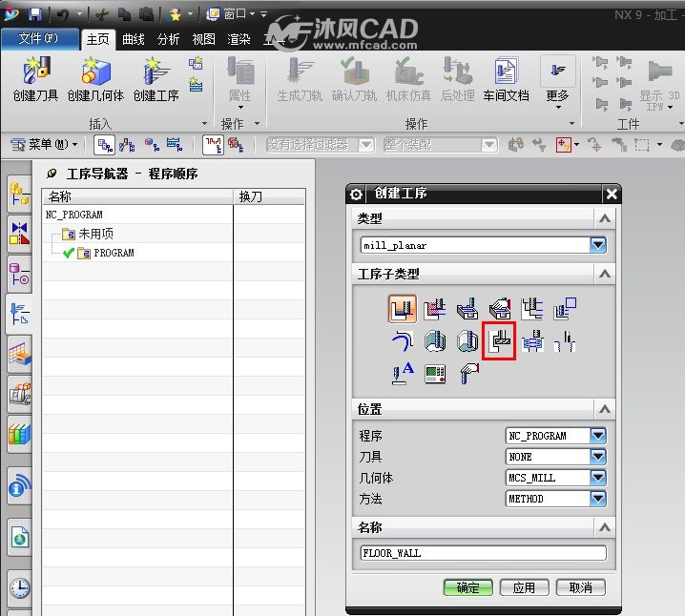The height and width of the screenshot is (616, 685).
Task: Click the 创建几何体 (Create Geometry) icon
Action: point(95,79)
